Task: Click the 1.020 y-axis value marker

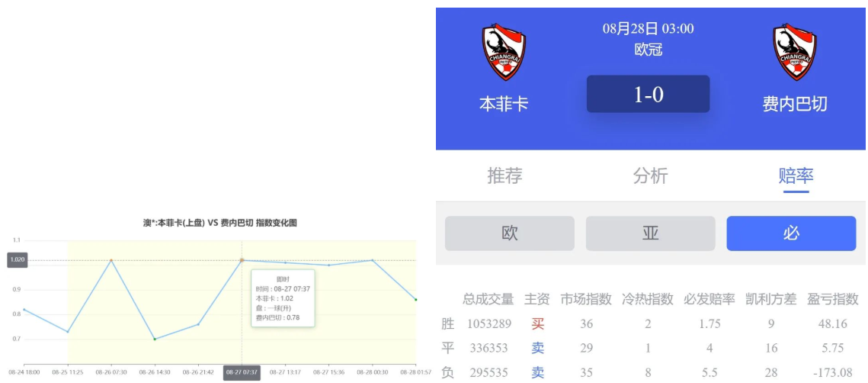Action: 17,260
